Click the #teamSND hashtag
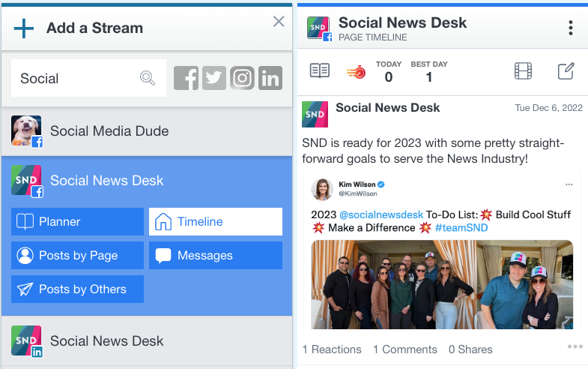Screen dimensions: 588x369 [x=461, y=228]
